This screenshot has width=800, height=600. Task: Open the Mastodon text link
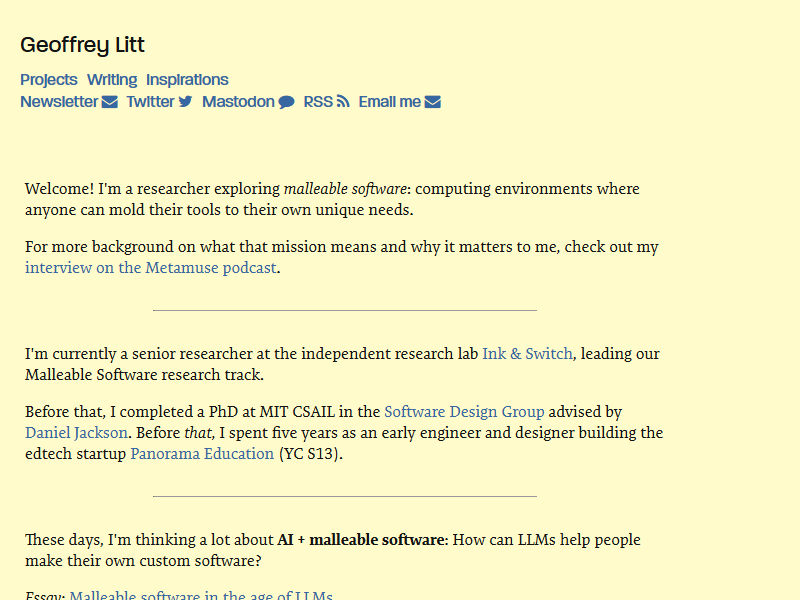[x=238, y=102]
